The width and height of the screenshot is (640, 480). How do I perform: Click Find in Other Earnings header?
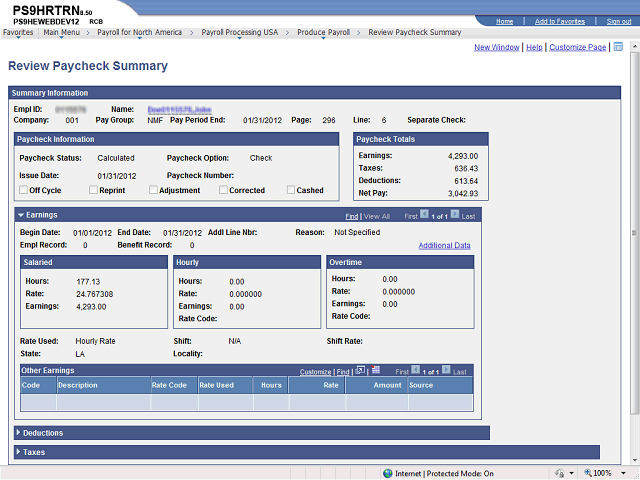pyautogui.click(x=343, y=372)
